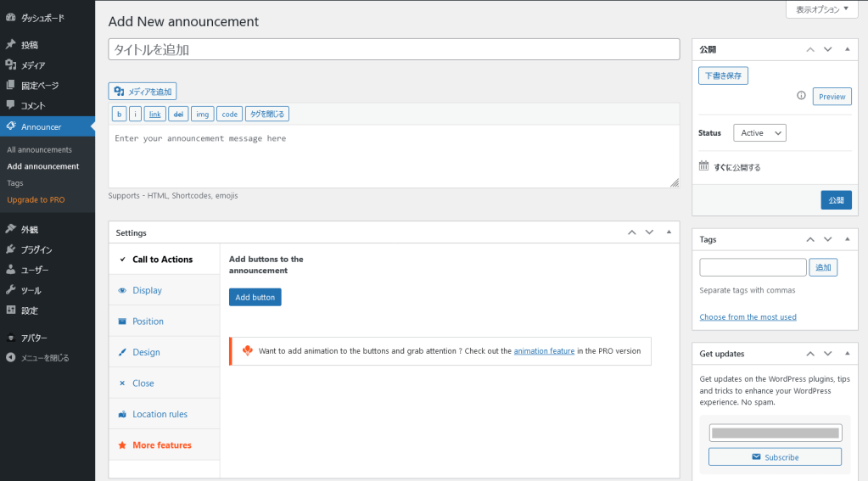Viewport: 868px width, 481px height.
Task: Click the info icon beside Preview
Action: [x=801, y=96]
